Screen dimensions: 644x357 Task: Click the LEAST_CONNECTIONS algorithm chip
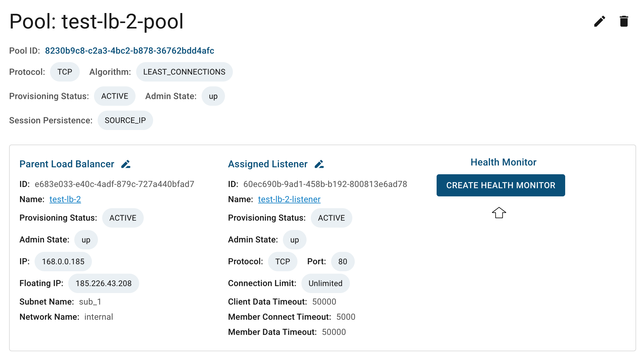point(184,72)
